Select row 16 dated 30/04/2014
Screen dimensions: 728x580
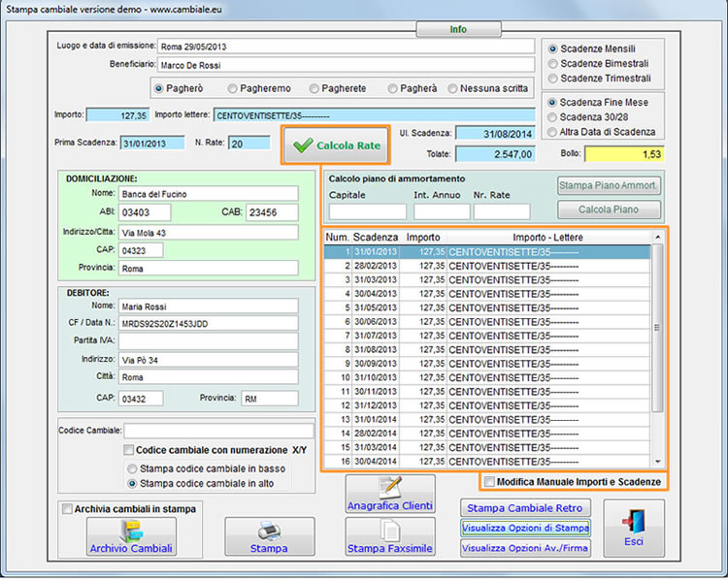487,462
